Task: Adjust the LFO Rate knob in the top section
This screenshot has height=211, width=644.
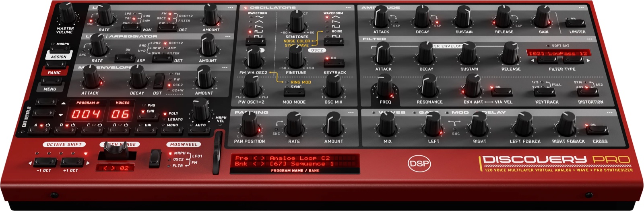Action: pos(105,15)
